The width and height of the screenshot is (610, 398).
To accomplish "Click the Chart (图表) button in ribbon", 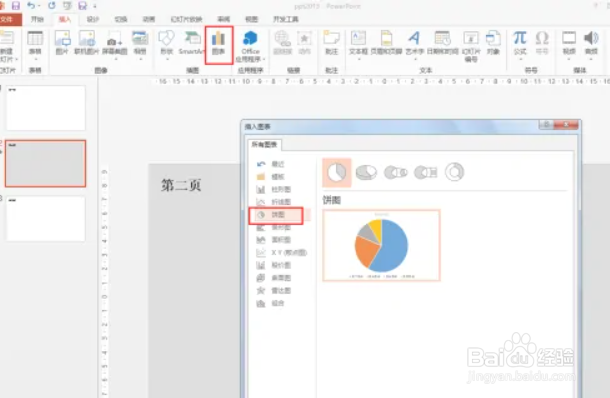I will coord(219,44).
